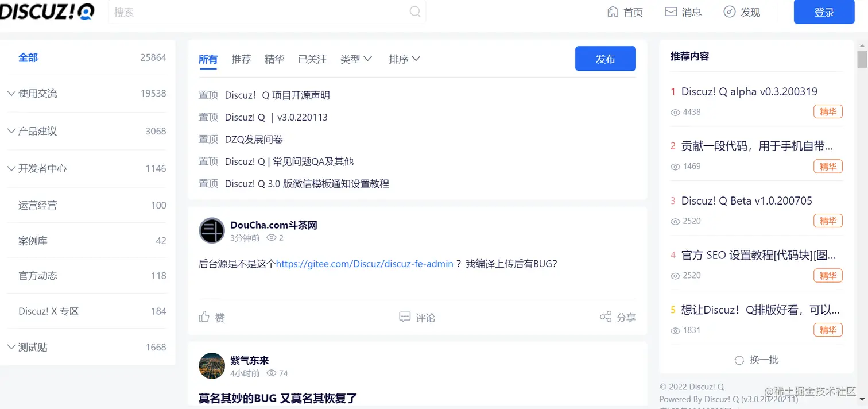Click the 评论 comment bubble icon
The width and height of the screenshot is (868, 409).
(x=405, y=317)
